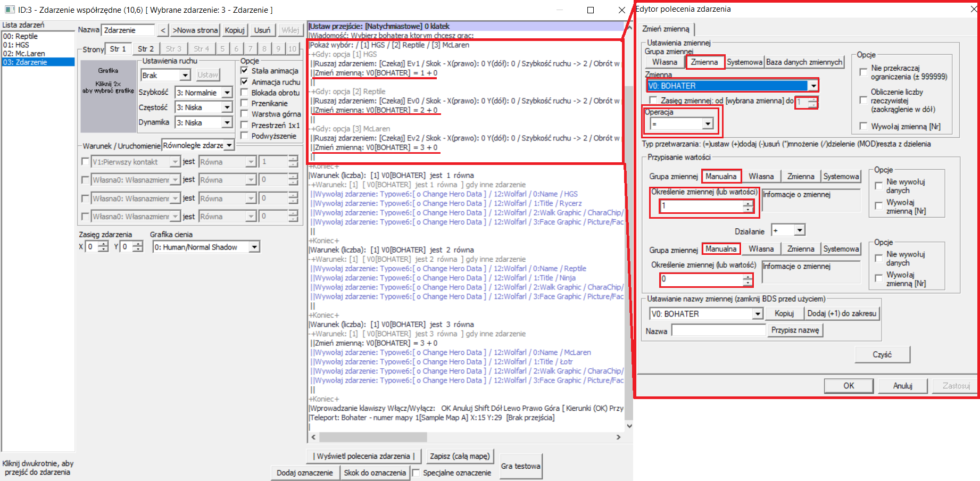Click the Zapisz (całą mapę) button
This screenshot has width=980, height=481.
460,457
